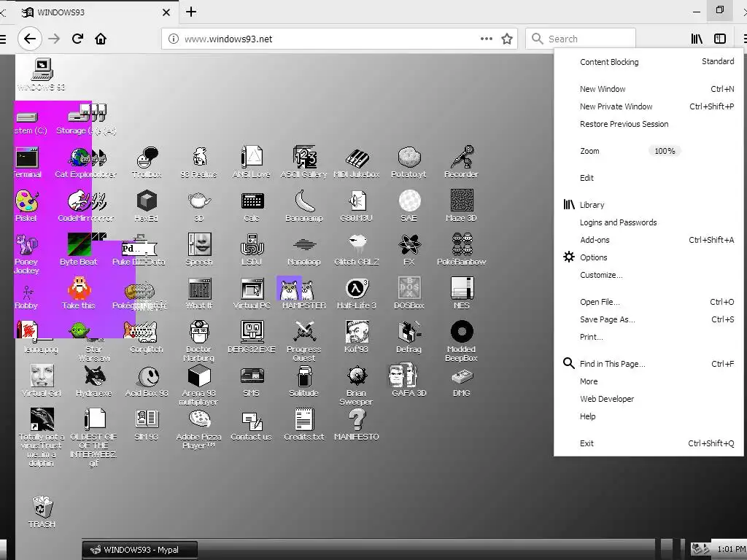The width and height of the screenshot is (747, 560).
Task: Toggle the sidebar view button
Action: coord(720,39)
